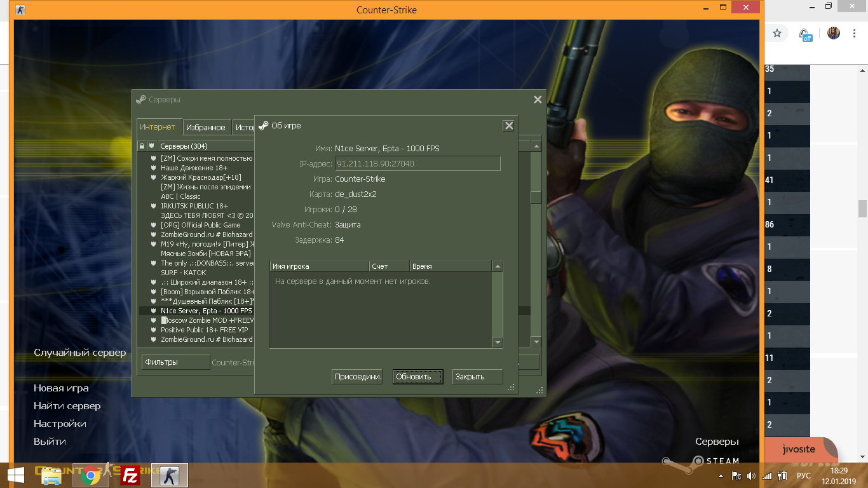The width and height of the screenshot is (868, 488).
Task: Sort players by Счет column
Action: pos(390,266)
